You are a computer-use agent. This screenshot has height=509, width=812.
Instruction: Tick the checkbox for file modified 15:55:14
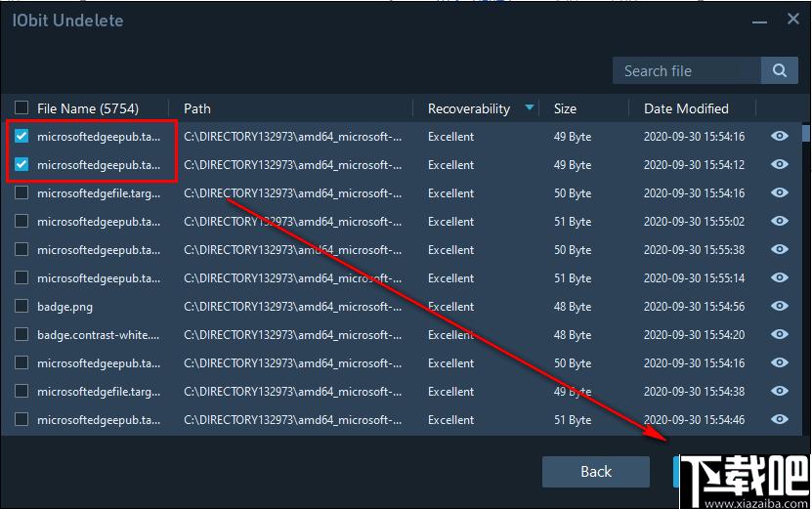click(x=21, y=277)
